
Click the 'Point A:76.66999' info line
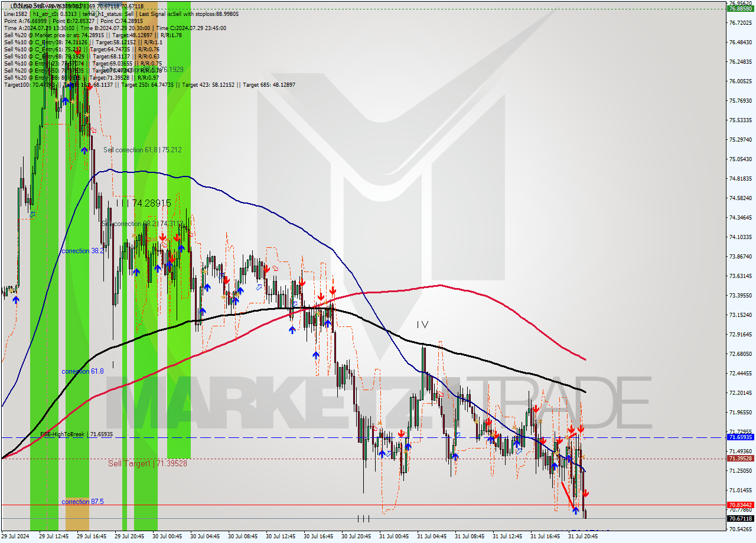click(x=73, y=21)
